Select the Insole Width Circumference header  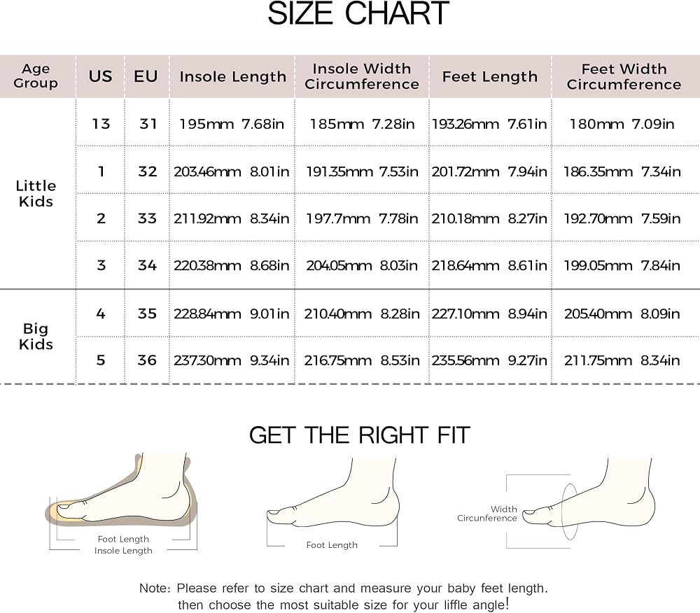[x=362, y=76]
